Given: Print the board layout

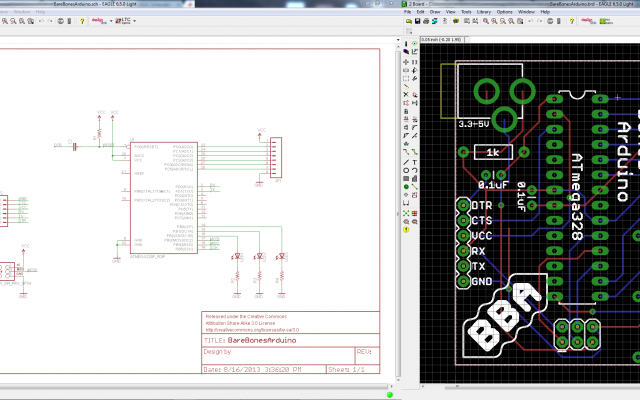Looking at the screenshot, I should (x=426, y=21).
